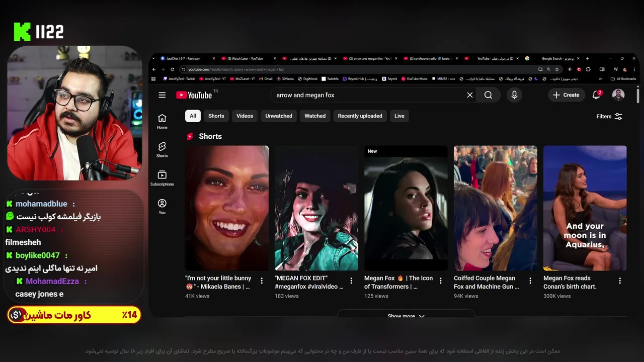644x362 pixels.
Task: Select the Shorts filter chip
Action: (216, 116)
